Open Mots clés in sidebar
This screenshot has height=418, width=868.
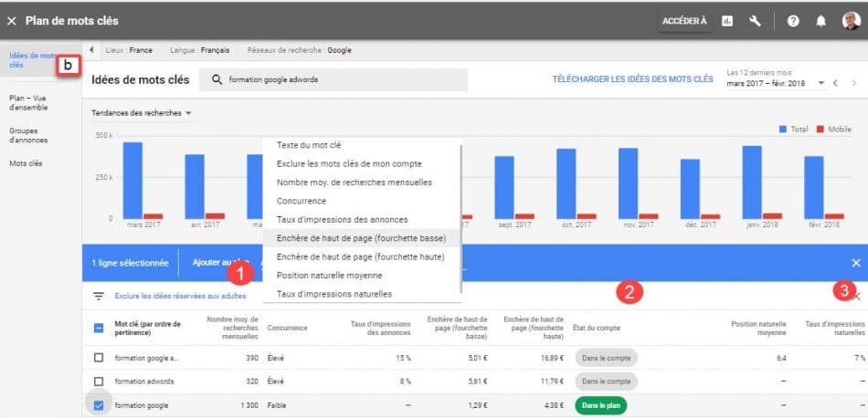point(26,163)
